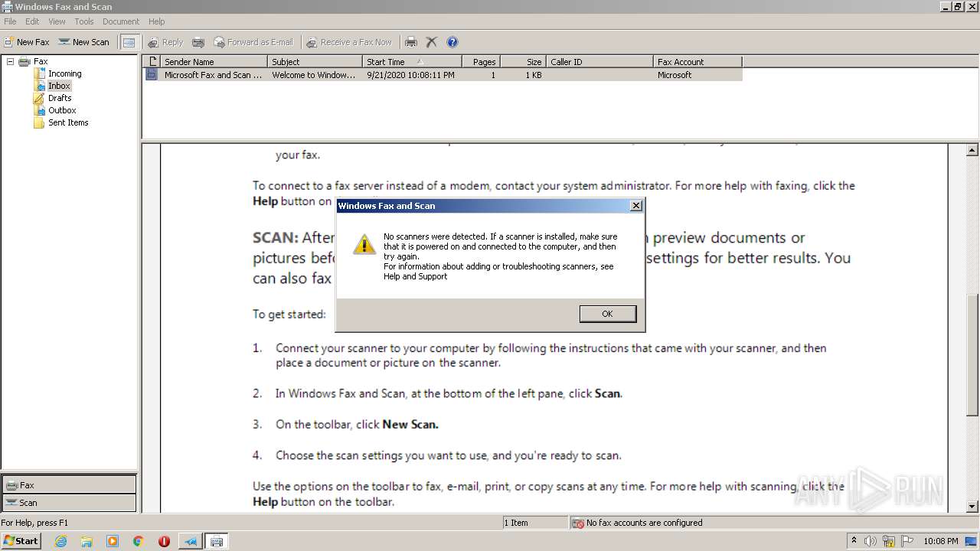Open the Windows Start menu

tap(21, 541)
